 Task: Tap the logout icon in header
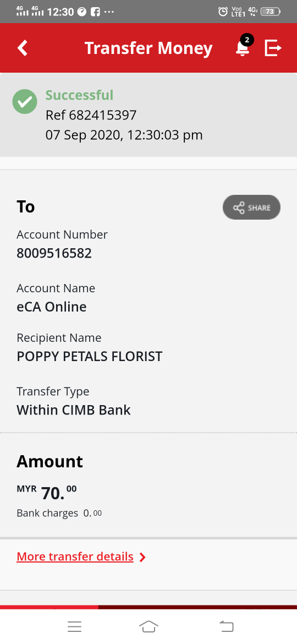pos(273,48)
